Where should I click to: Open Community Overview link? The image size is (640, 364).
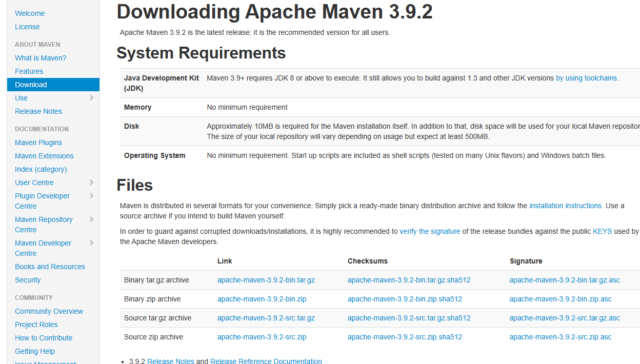point(49,311)
